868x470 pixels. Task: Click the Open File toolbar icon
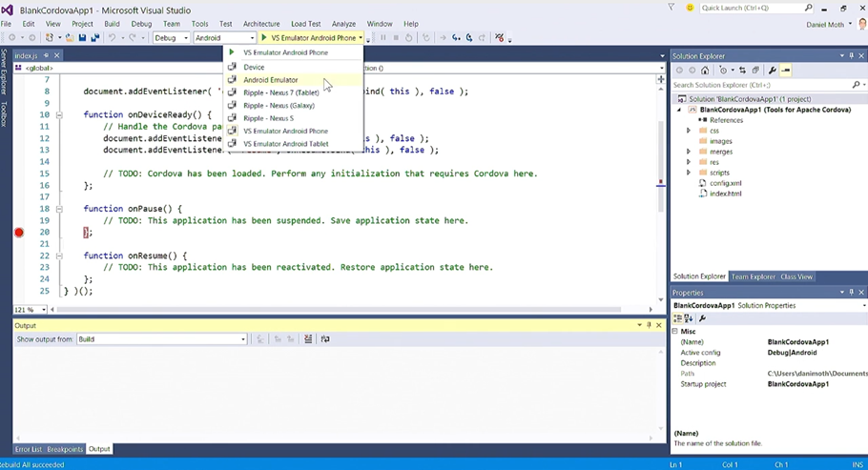[70, 37]
